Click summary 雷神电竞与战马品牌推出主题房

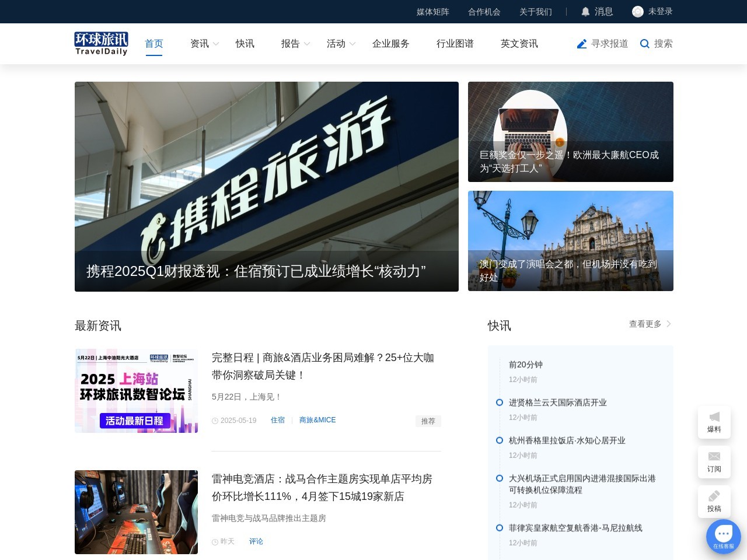269,518
